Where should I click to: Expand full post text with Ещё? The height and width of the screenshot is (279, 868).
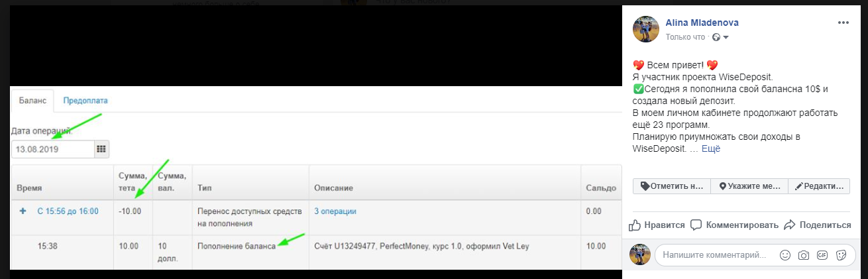pyautogui.click(x=710, y=148)
